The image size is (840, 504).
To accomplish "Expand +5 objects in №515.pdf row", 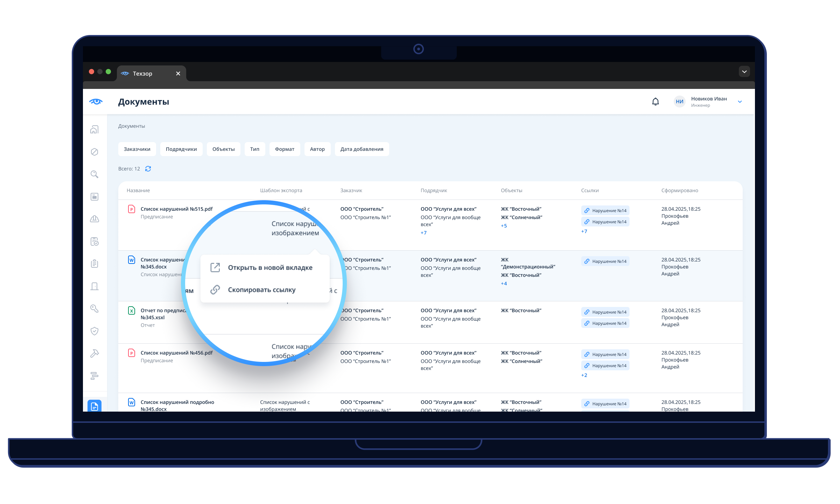I will pyautogui.click(x=504, y=226).
